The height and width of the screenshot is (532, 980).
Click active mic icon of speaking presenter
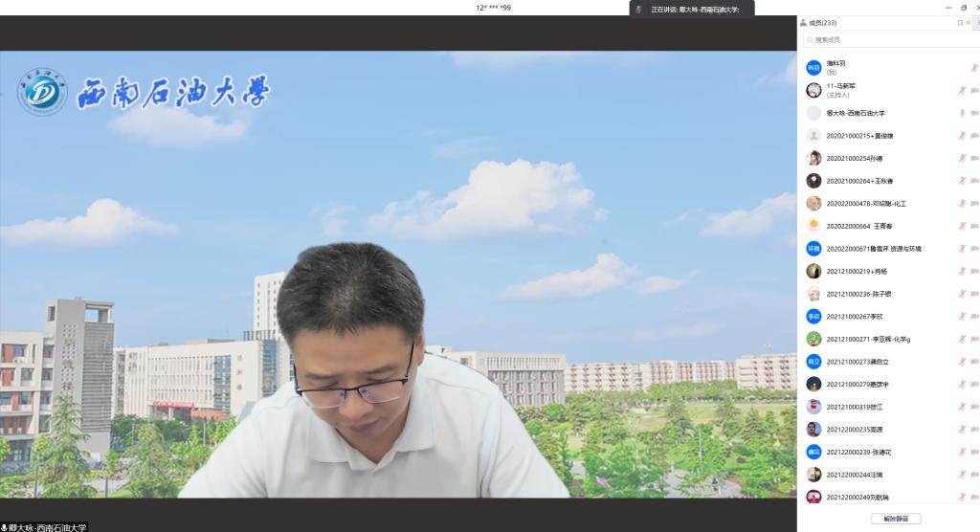963,113
